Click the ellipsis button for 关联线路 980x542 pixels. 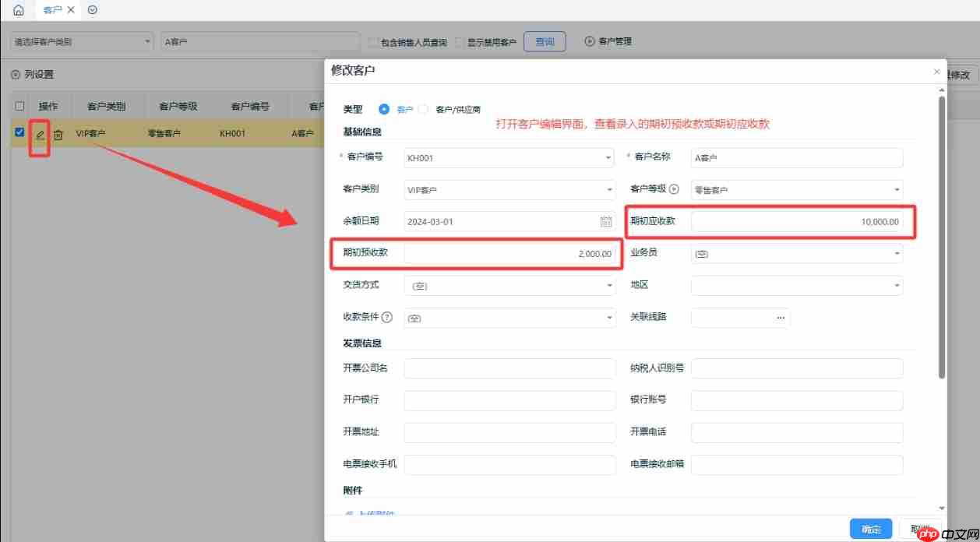781,317
